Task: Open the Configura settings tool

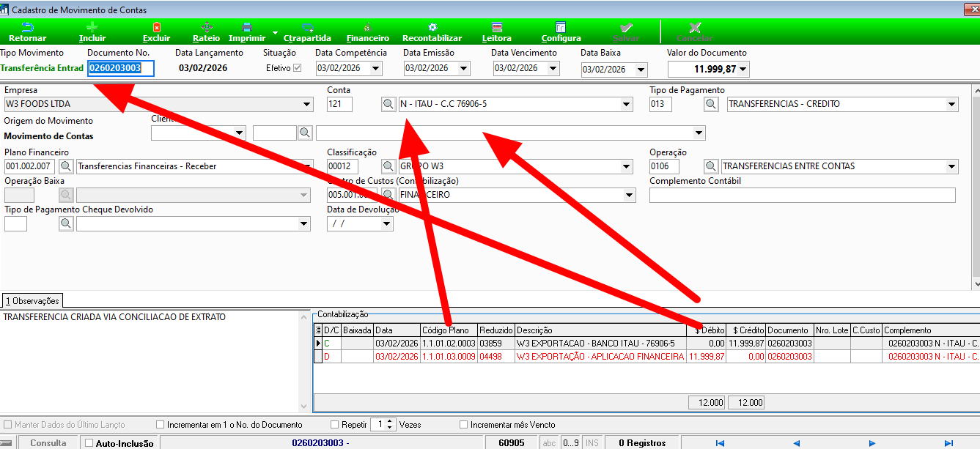Action: pyautogui.click(x=561, y=31)
